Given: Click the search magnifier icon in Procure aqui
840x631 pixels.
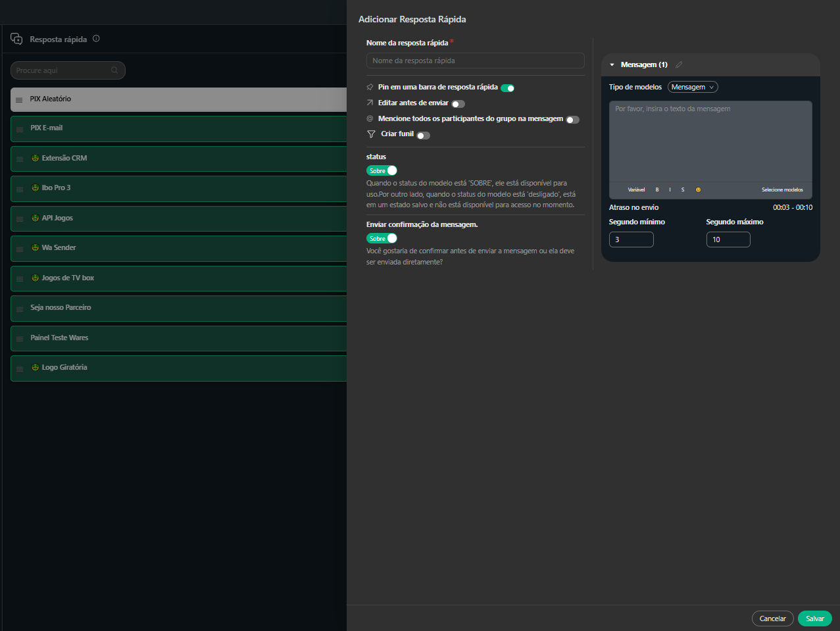Looking at the screenshot, I should 114,70.
